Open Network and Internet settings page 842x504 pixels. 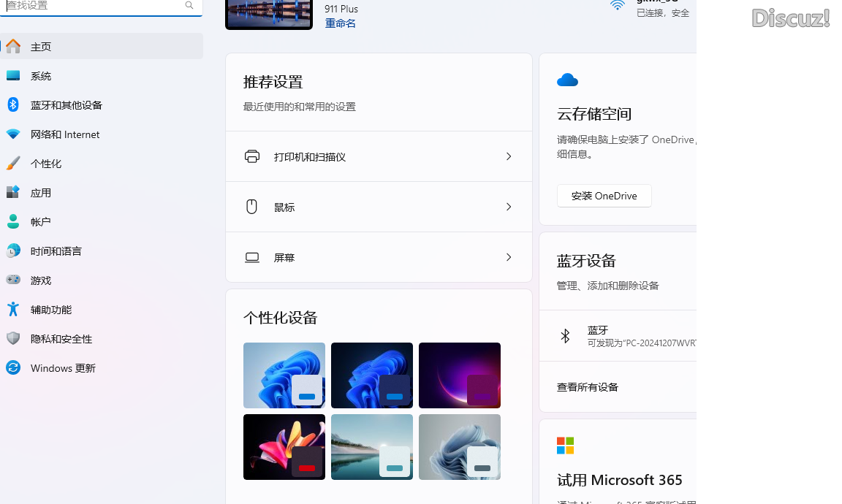click(65, 134)
